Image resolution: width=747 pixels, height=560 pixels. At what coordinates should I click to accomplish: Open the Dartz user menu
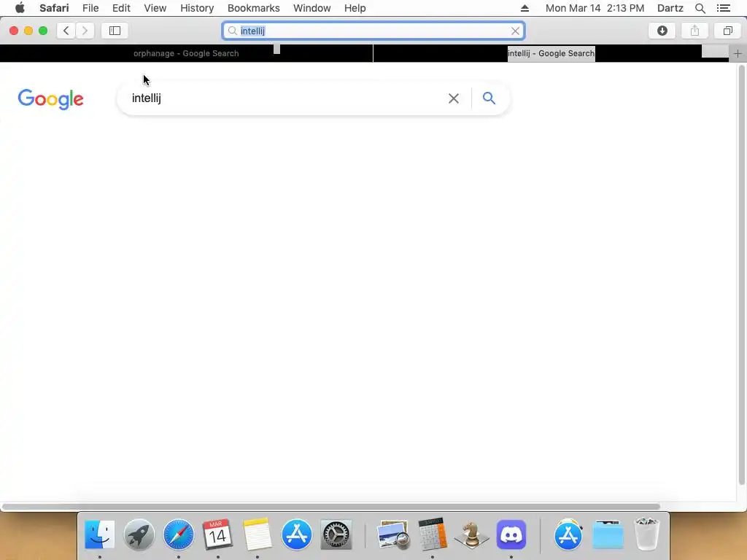670,8
